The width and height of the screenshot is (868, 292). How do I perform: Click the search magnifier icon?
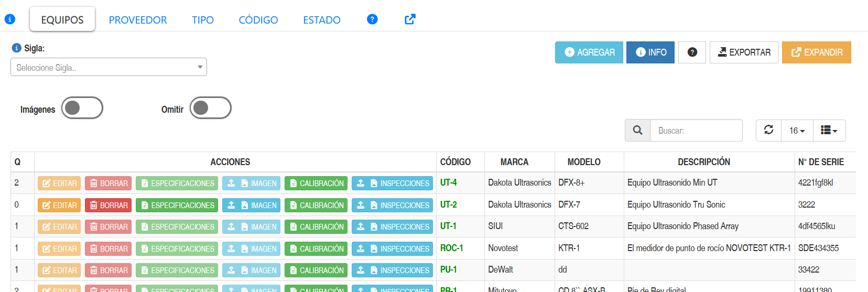pos(637,131)
